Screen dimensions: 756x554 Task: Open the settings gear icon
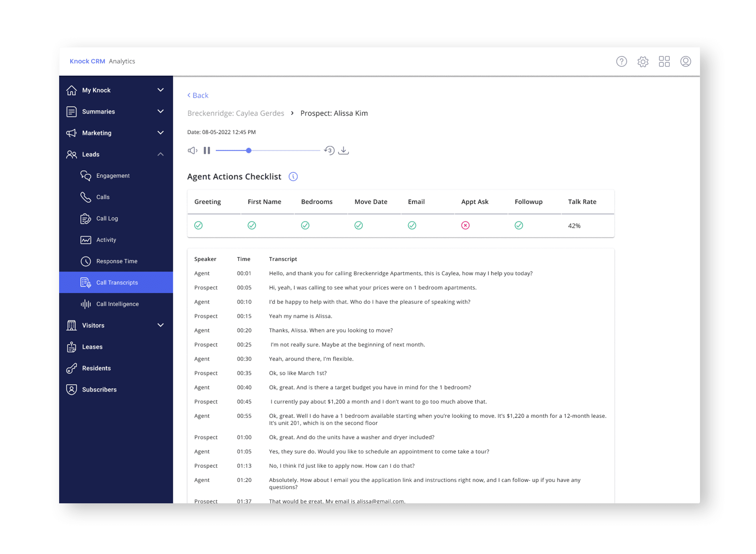click(x=643, y=61)
